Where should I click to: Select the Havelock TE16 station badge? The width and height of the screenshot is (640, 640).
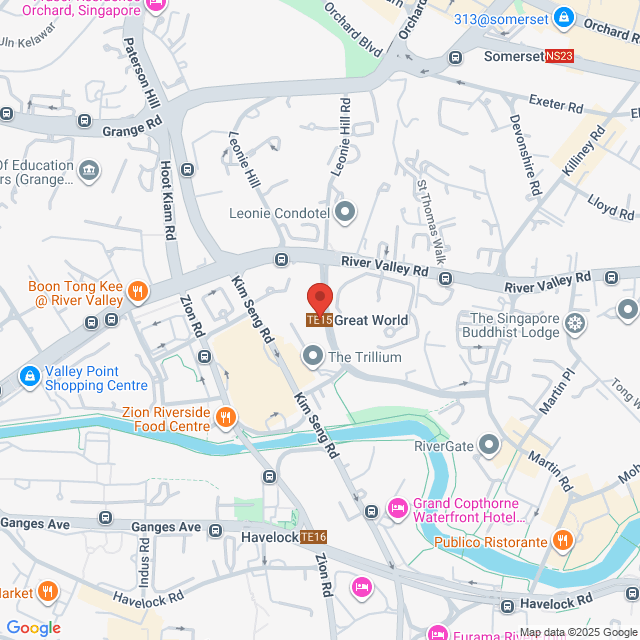(x=313, y=537)
